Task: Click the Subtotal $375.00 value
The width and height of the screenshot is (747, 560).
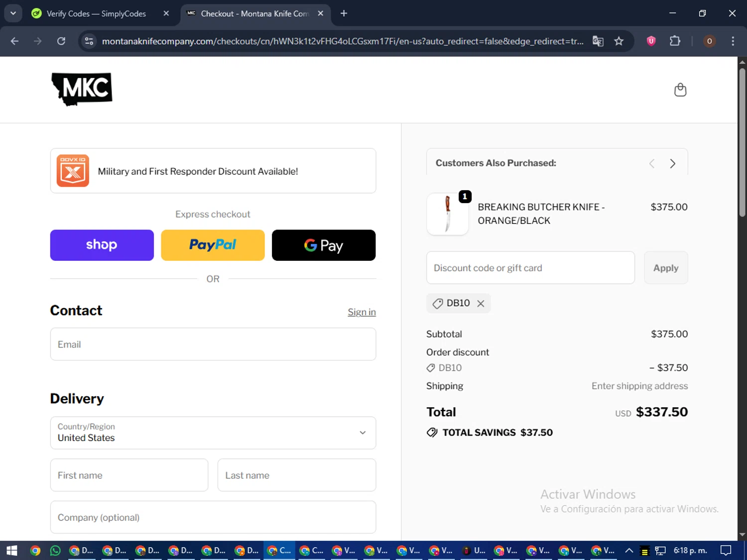Action: coord(669,334)
